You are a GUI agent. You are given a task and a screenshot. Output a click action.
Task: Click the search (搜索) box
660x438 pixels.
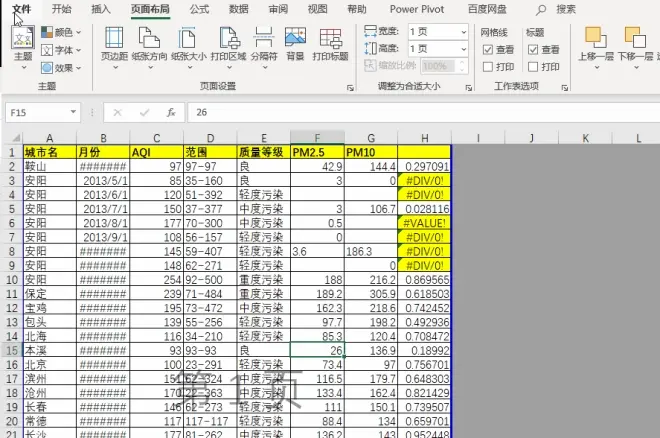pos(566,9)
